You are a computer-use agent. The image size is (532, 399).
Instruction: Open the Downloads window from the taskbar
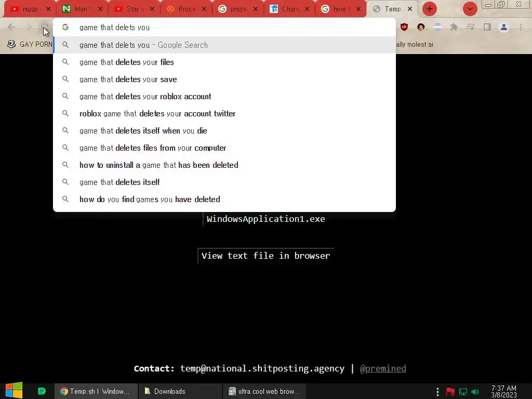(x=180, y=391)
